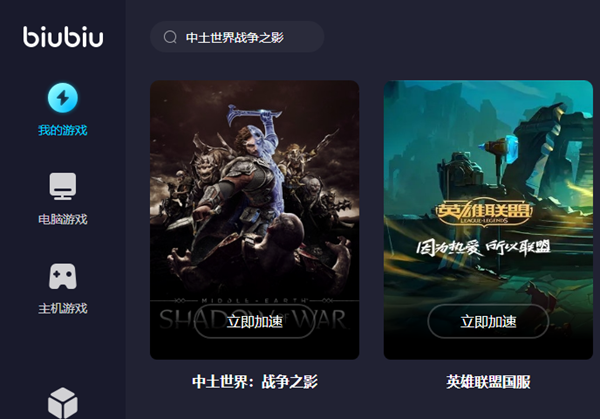Select the monitor 电脑游戏 icon

point(63,186)
